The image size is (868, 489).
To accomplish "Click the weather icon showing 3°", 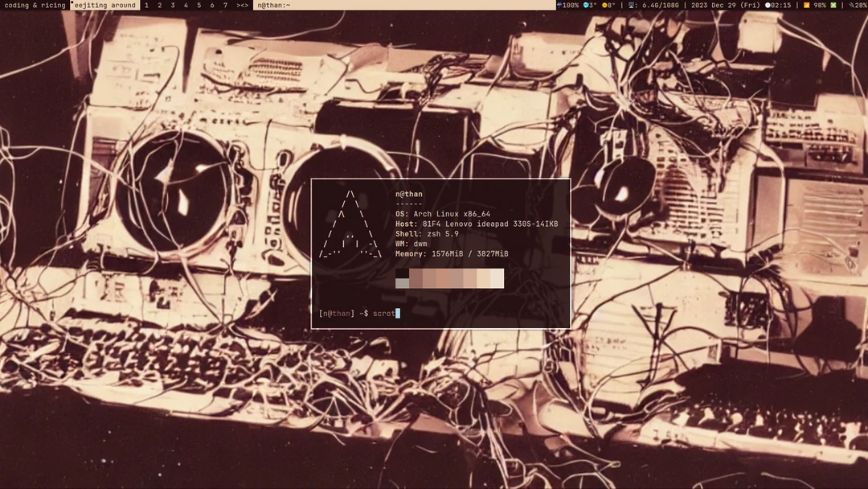I will 586,5.
